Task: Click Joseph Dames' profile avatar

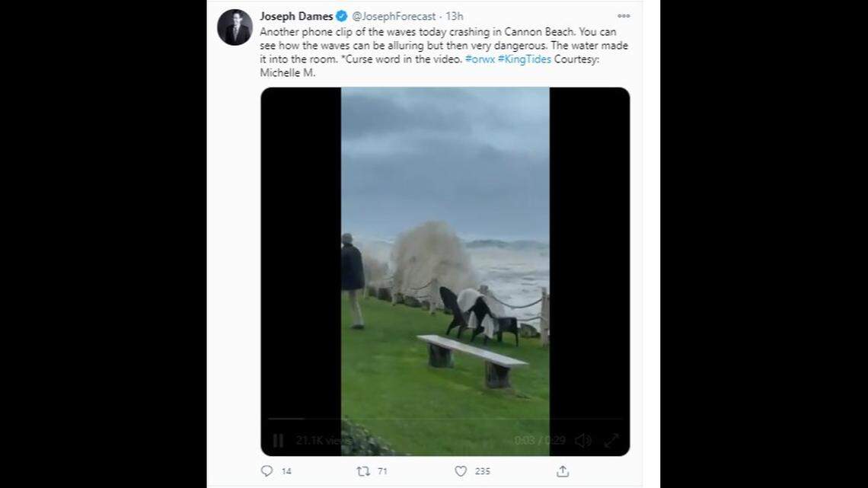Action: (x=235, y=27)
